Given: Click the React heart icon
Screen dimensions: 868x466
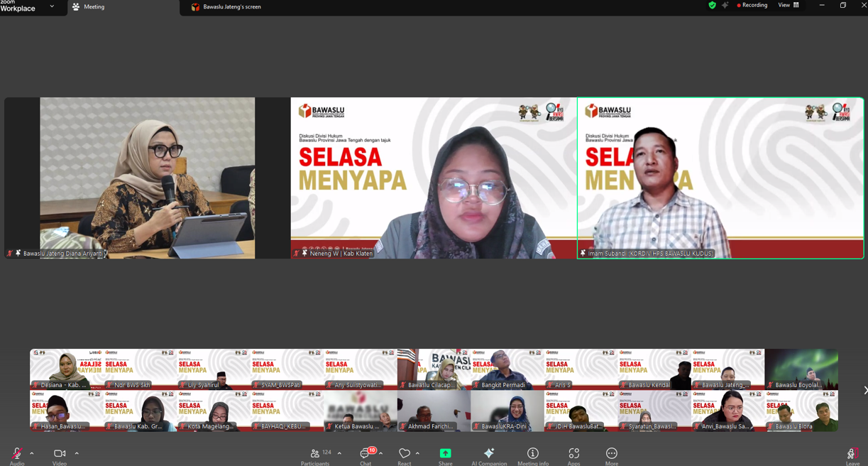Looking at the screenshot, I should (404, 454).
